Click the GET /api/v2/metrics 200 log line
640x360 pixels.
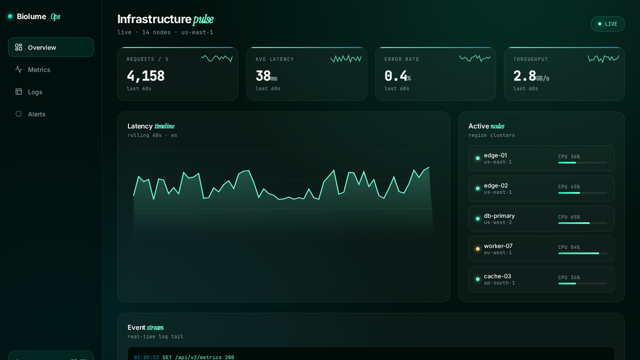coord(184,357)
